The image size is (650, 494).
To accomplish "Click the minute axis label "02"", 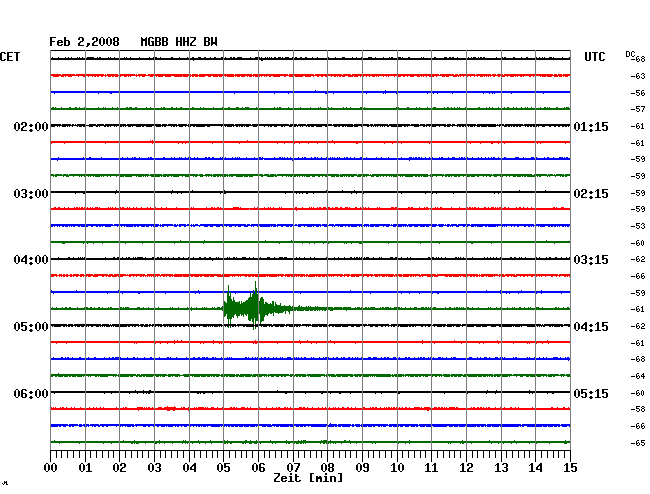I will pos(119,468).
